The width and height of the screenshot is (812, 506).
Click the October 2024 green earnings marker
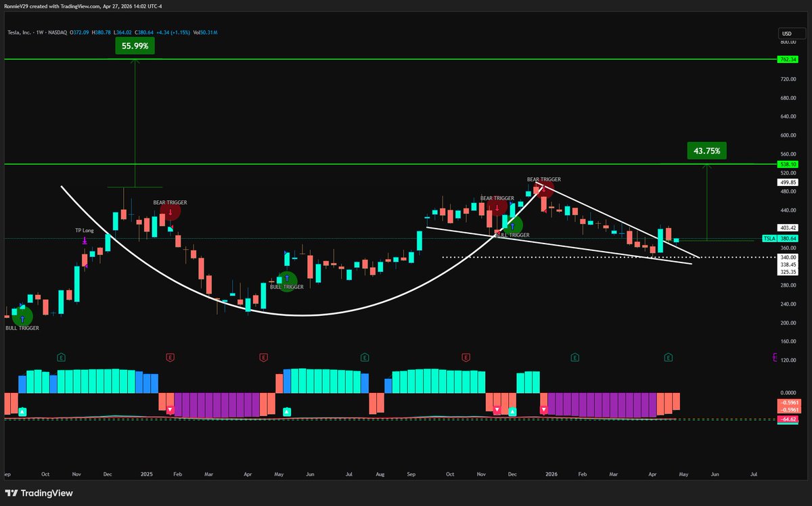tap(61, 356)
